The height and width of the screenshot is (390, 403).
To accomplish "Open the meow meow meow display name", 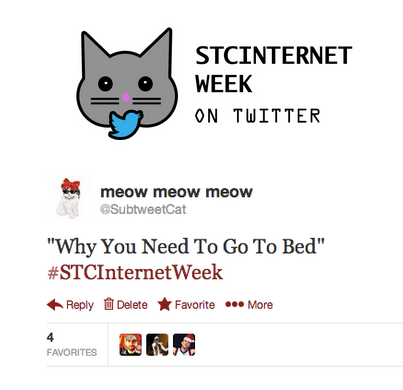I will pos(176,192).
